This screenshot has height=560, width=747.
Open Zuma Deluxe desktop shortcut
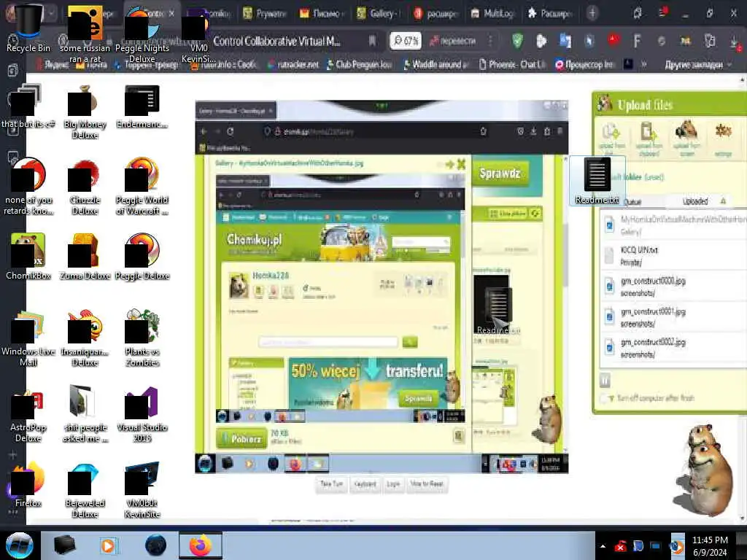(x=85, y=256)
